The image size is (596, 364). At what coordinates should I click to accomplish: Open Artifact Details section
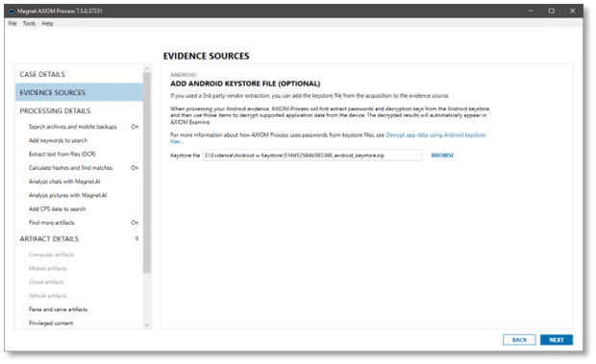49,239
